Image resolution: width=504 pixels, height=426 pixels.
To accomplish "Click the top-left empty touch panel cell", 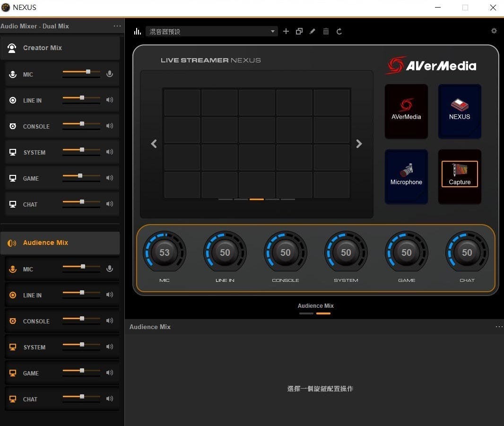I will click(182, 103).
